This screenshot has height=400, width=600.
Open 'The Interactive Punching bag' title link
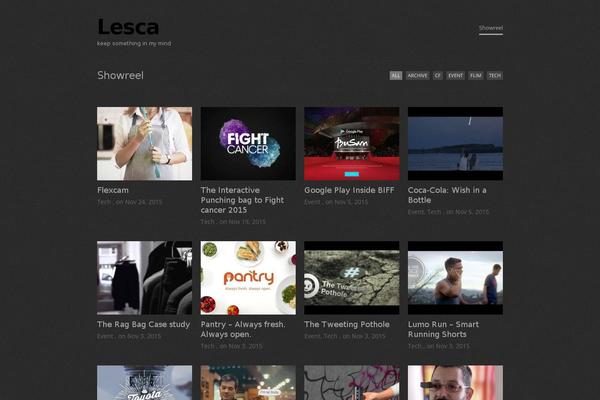(x=242, y=200)
